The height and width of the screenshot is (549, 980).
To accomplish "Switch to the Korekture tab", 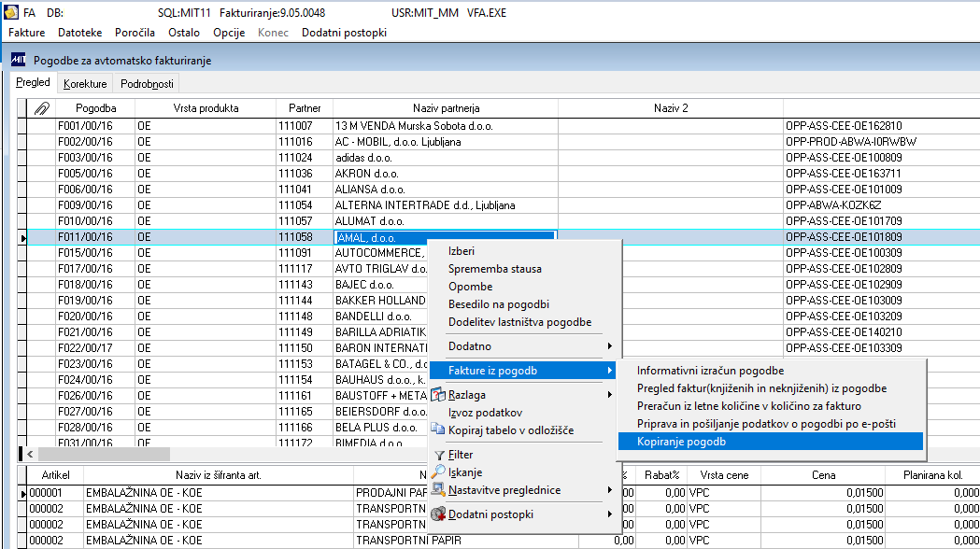I will tap(85, 84).
